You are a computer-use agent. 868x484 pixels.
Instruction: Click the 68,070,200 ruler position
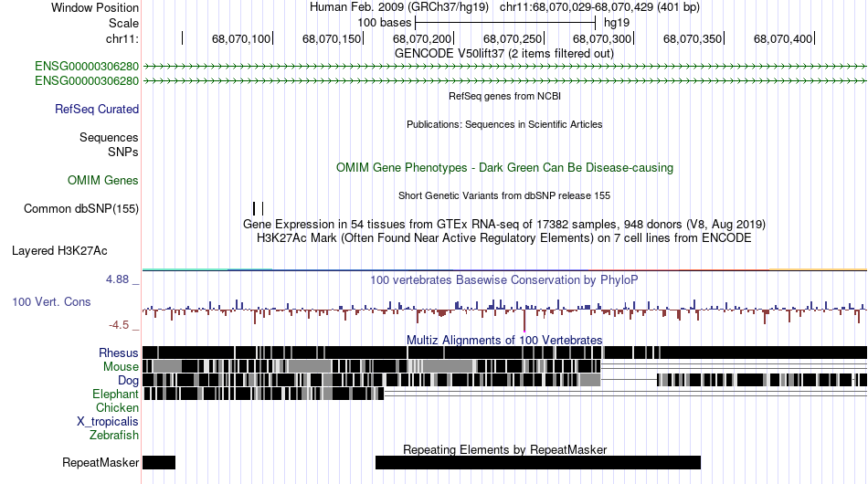(422, 38)
